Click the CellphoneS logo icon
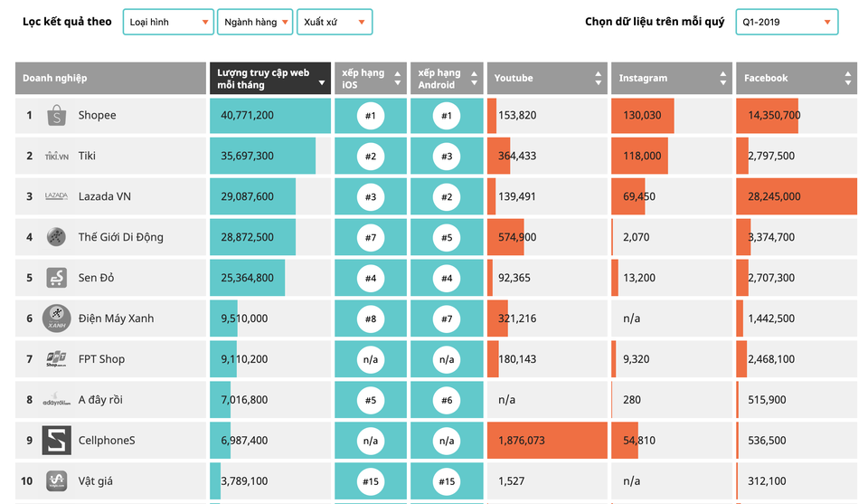The width and height of the screenshot is (868, 504). [x=56, y=441]
